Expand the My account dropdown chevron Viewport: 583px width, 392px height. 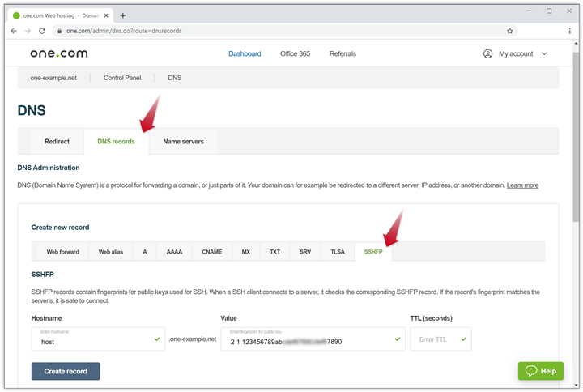click(544, 53)
